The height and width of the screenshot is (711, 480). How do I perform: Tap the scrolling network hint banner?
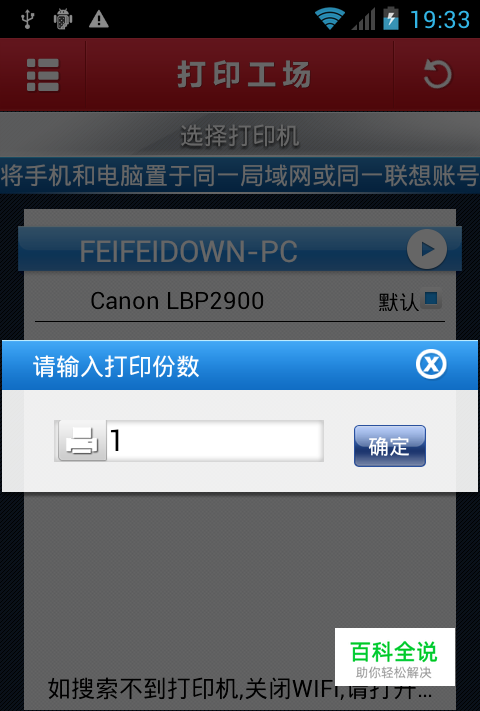point(240,175)
